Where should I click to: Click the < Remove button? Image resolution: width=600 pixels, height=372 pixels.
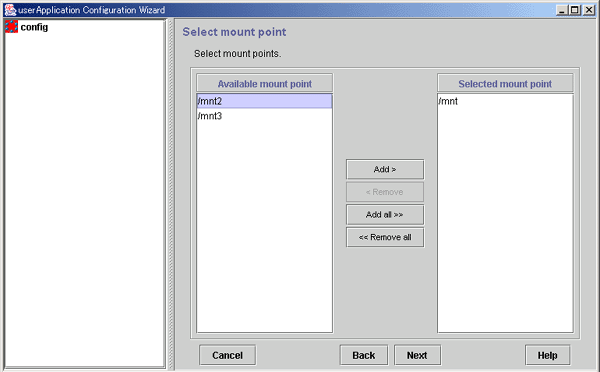click(385, 192)
